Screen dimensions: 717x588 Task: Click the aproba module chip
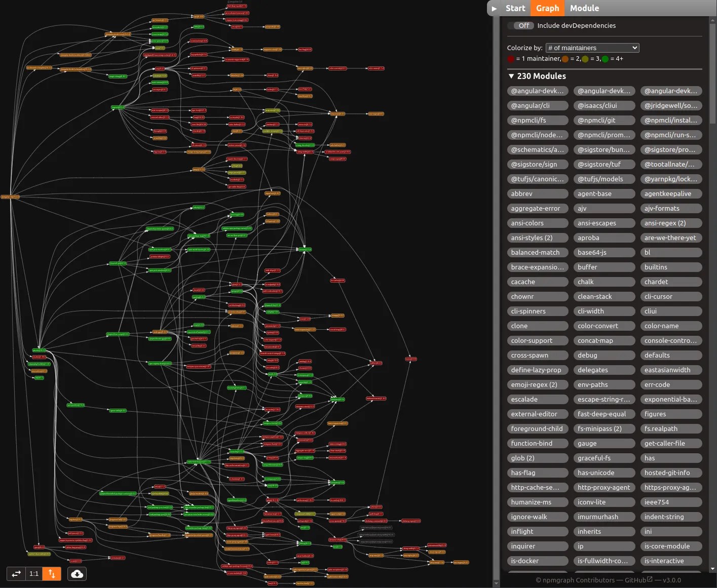tap(605, 238)
